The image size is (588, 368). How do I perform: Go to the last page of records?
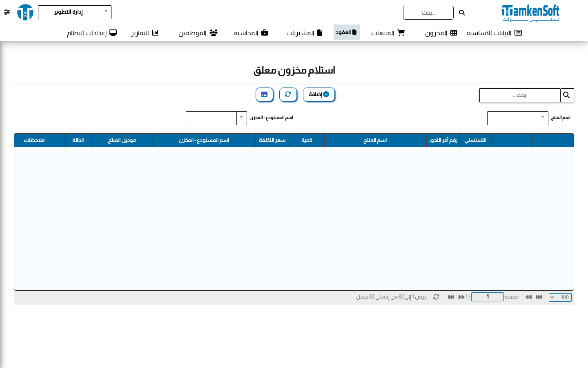click(451, 297)
